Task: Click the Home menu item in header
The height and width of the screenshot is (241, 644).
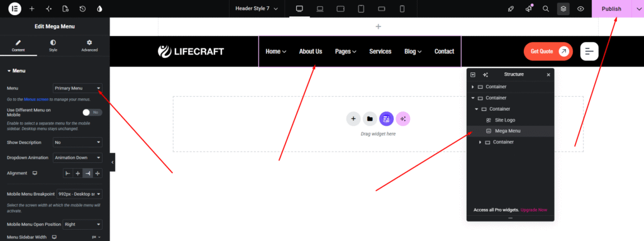Action: tap(275, 52)
